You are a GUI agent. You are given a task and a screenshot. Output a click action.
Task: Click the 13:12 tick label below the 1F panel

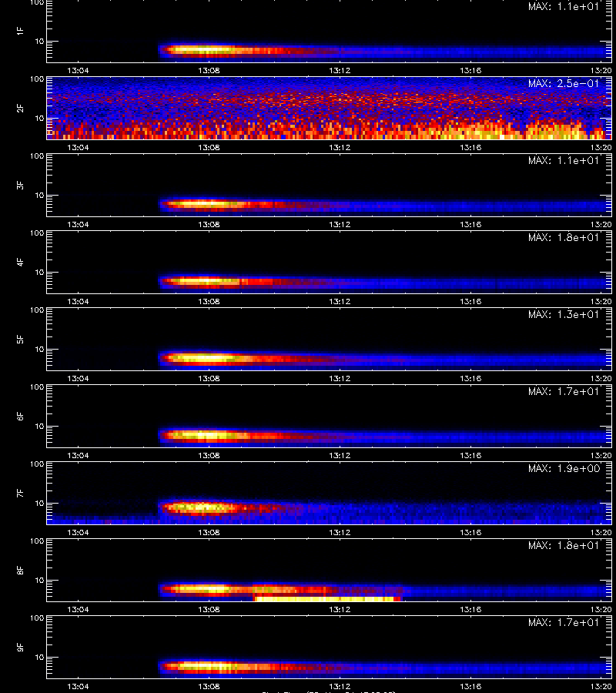(340, 70)
